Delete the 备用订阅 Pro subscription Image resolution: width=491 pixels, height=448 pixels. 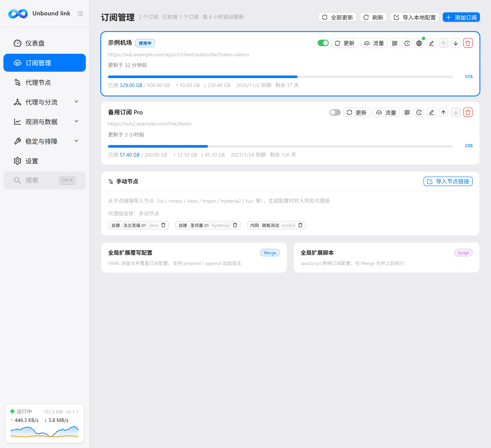click(468, 112)
